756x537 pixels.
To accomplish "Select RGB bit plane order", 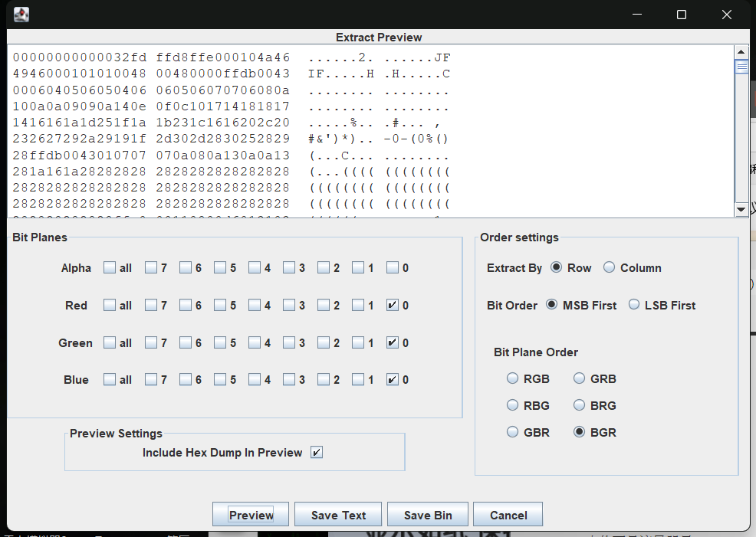I will tap(512, 378).
